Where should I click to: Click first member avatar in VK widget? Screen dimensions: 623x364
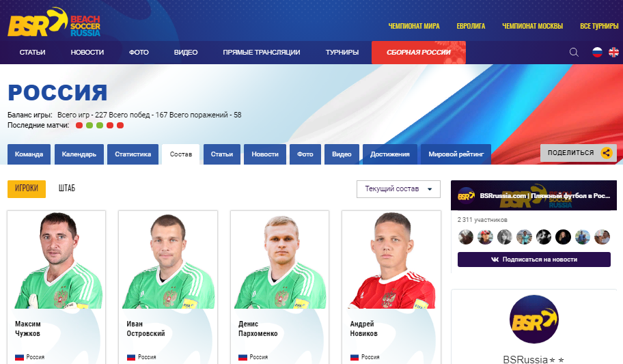pos(466,237)
